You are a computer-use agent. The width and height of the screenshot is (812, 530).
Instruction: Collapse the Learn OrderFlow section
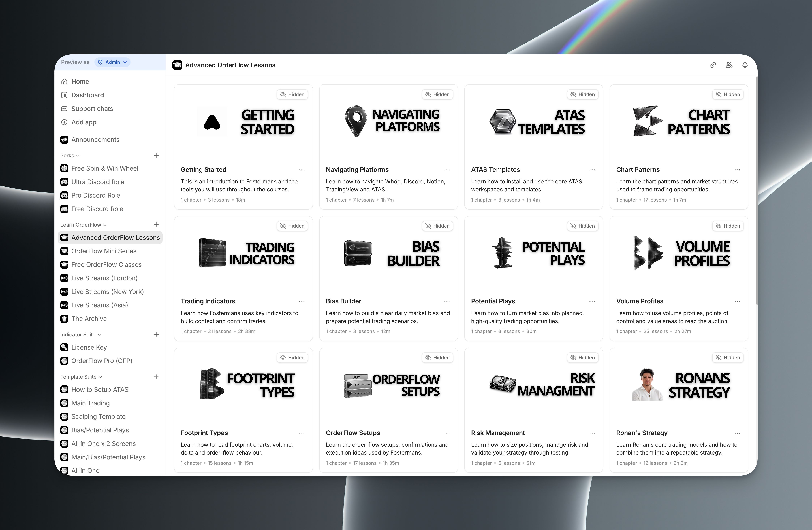(x=84, y=225)
